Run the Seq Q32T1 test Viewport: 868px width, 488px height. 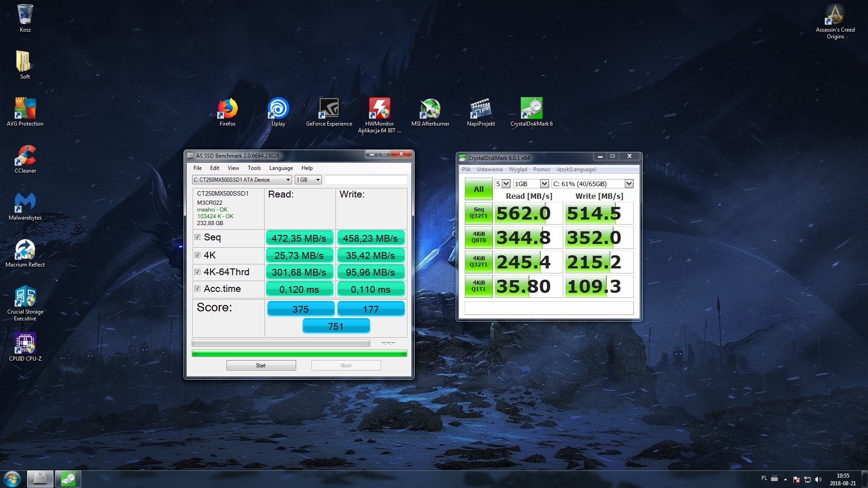(x=478, y=213)
